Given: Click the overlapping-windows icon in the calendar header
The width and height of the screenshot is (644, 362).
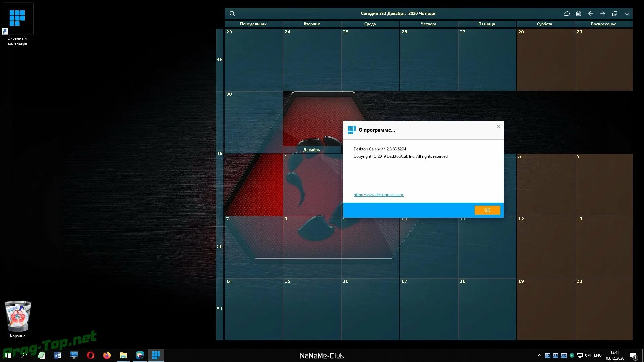Looking at the screenshot, I should click(615, 14).
